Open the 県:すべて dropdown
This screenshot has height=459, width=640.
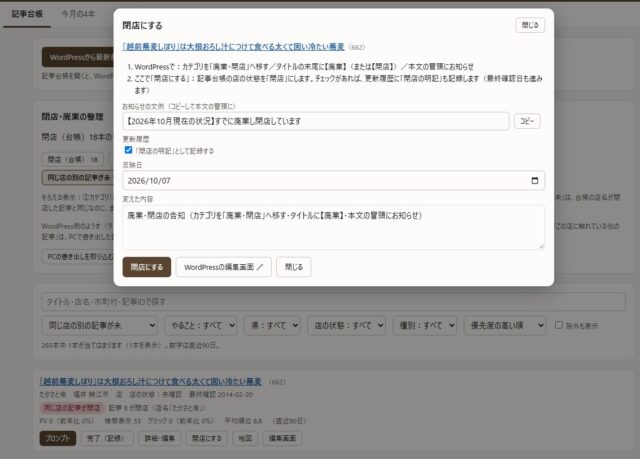pyautogui.click(x=272, y=325)
